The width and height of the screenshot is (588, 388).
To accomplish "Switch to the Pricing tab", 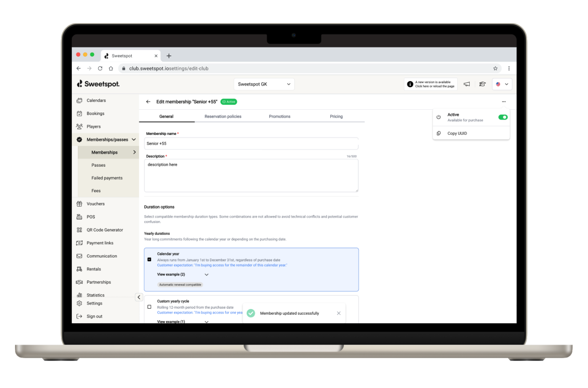I will tap(336, 117).
